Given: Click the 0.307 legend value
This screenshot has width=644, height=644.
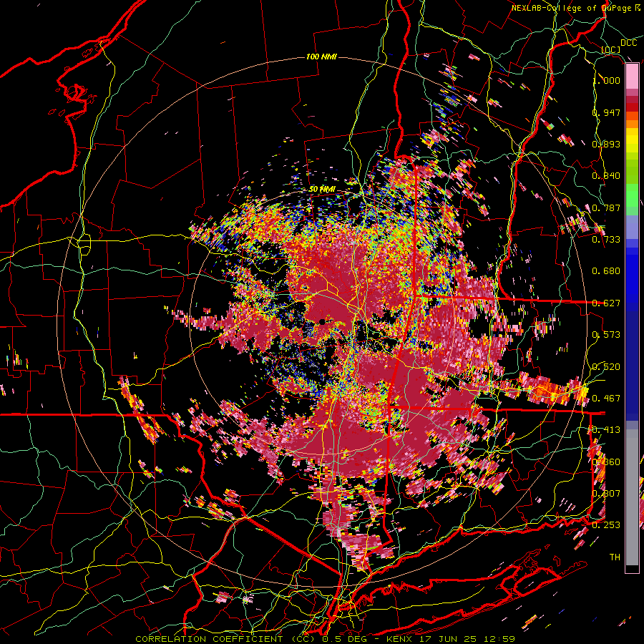Looking at the screenshot, I should tap(607, 494).
